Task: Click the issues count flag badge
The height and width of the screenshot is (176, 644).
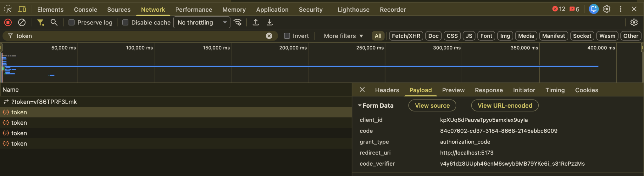Action: pos(574,9)
